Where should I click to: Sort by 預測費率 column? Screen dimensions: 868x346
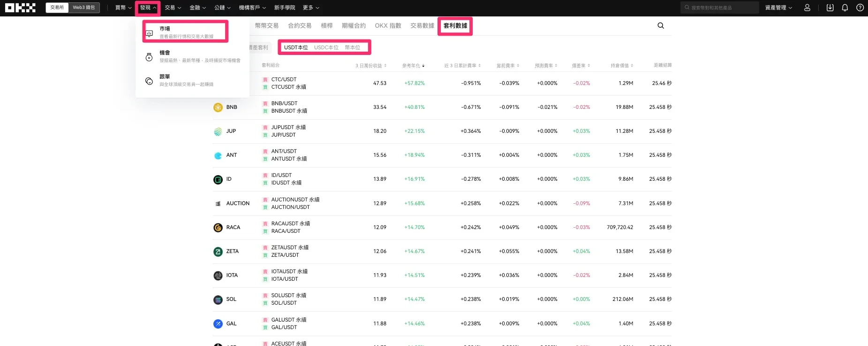click(x=546, y=66)
